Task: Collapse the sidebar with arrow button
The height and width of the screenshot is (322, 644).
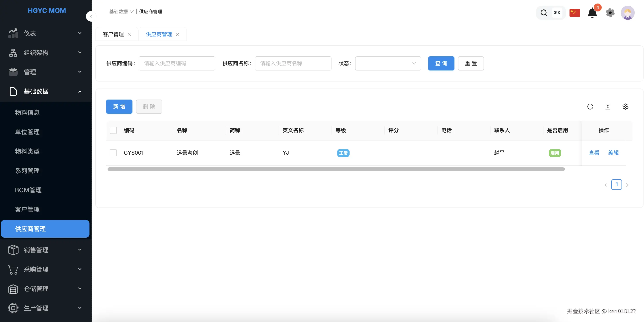Action: click(91, 17)
